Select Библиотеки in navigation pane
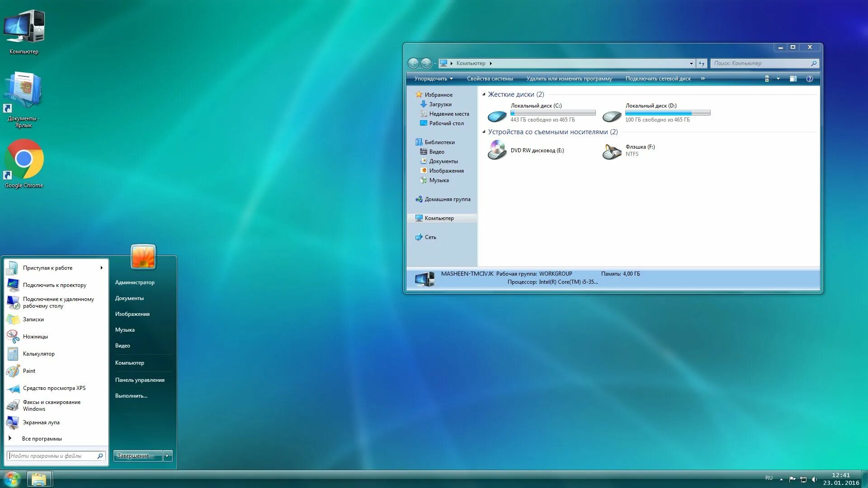Image resolution: width=868 pixels, height=488 pixels. [439, 142]
